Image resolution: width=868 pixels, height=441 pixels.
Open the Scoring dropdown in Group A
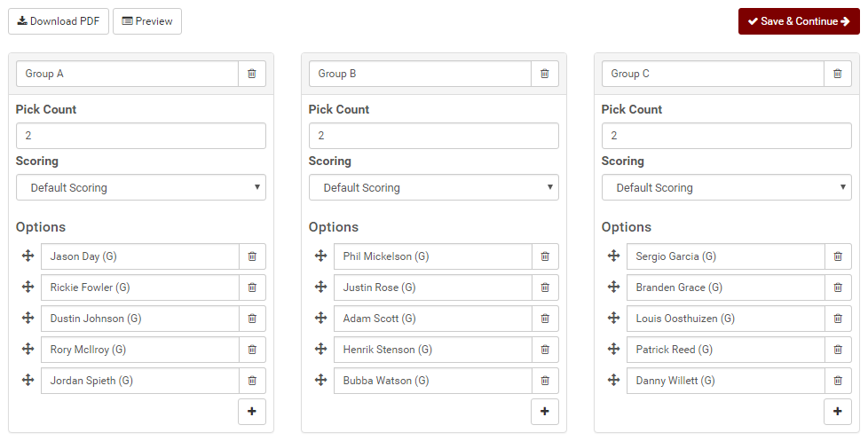pos(140,187)
